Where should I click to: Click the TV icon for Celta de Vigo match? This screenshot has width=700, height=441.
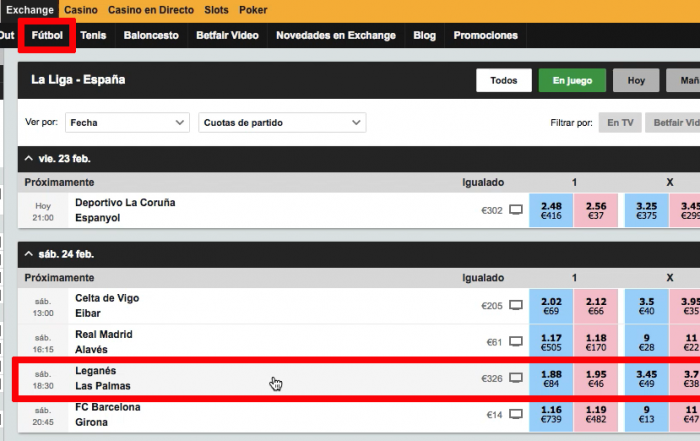516,305
